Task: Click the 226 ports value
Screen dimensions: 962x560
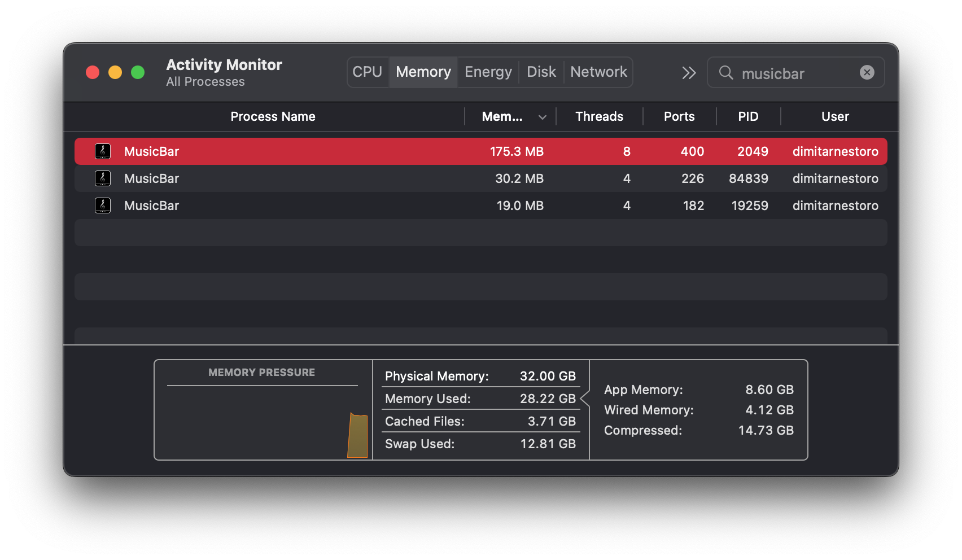Action: tap(693, 178)
